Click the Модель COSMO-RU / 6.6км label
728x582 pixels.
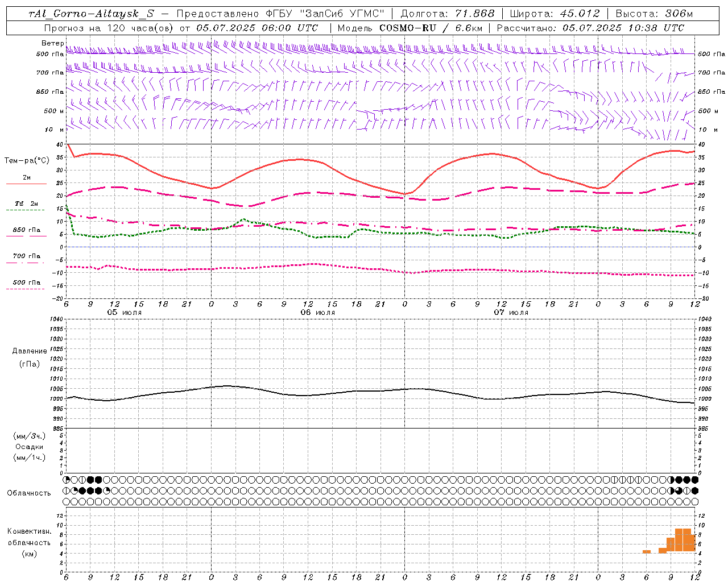click(x=409, y=28)
